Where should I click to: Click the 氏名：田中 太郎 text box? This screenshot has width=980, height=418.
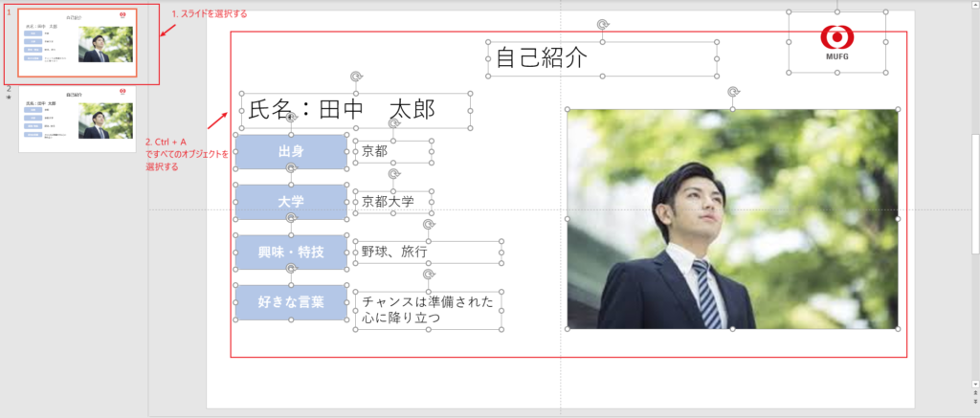click(x=356, y=111)
